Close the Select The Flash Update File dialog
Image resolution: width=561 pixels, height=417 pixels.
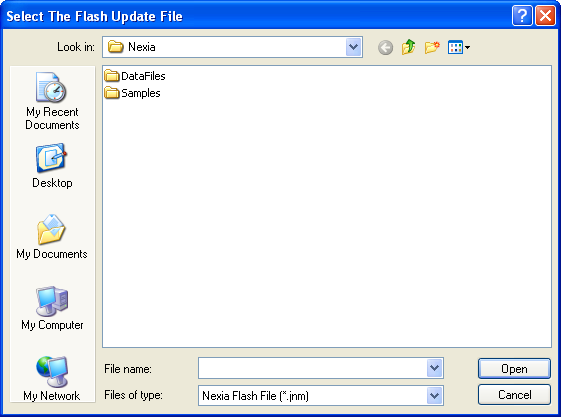coord(545,16)
